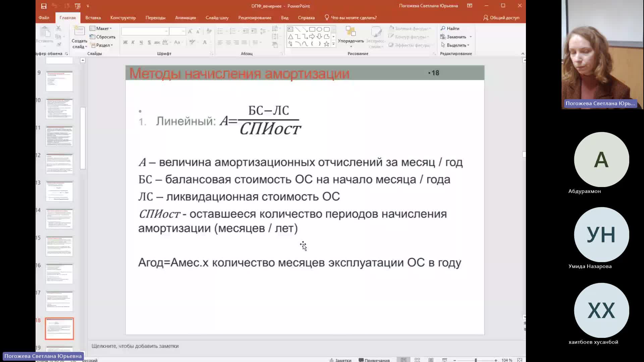
Task: Click Что вы хотите сделать search box
Action: (351, 18)
